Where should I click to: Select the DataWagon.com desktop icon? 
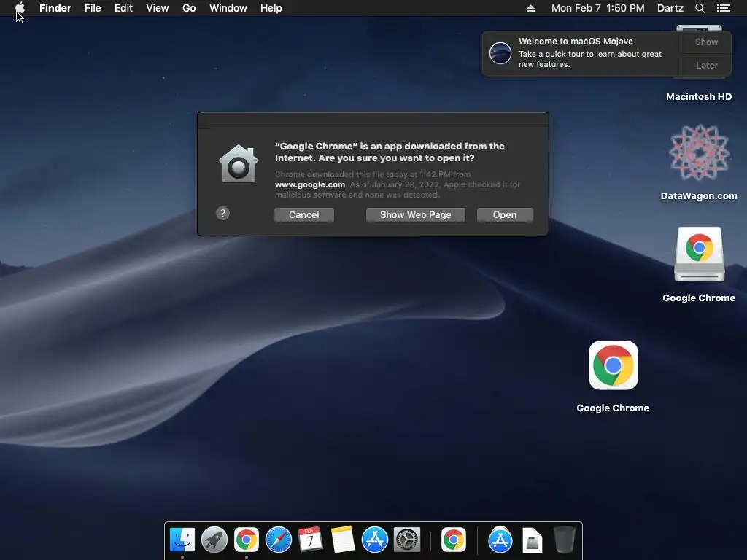[x=699, y=152]
